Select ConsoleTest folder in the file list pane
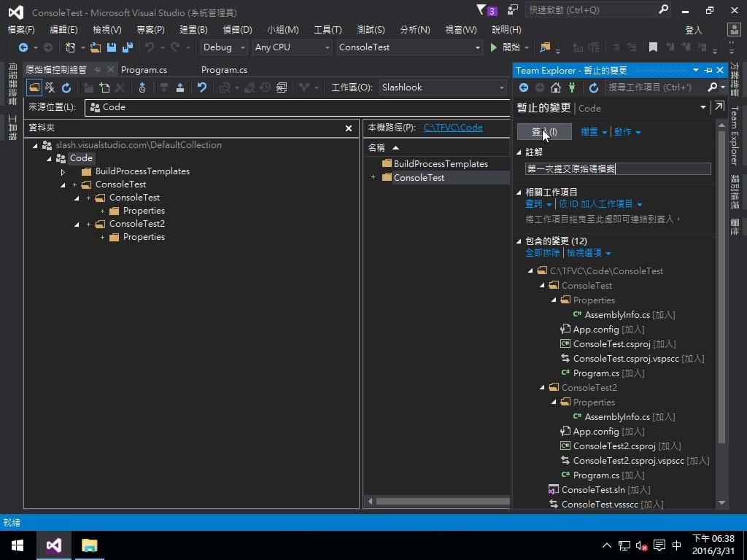 pyautogui.click(x=419, y=178)
